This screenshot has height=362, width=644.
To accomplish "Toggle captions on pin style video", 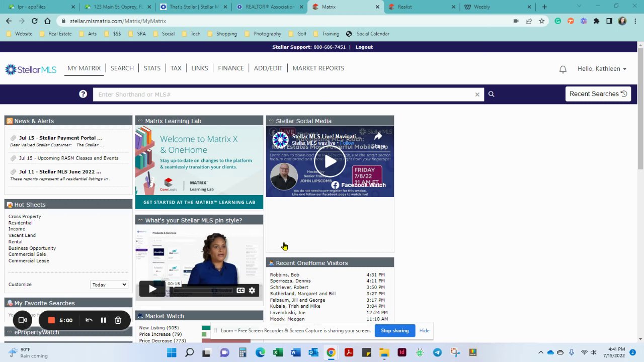I will pos(240,290).
